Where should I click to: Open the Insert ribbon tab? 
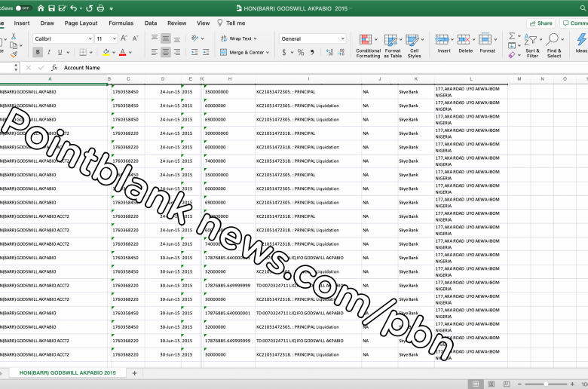(22, 23)
